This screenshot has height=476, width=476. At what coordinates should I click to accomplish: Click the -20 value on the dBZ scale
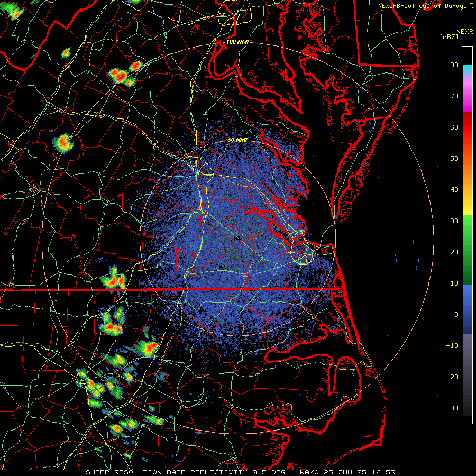point(452,377)
